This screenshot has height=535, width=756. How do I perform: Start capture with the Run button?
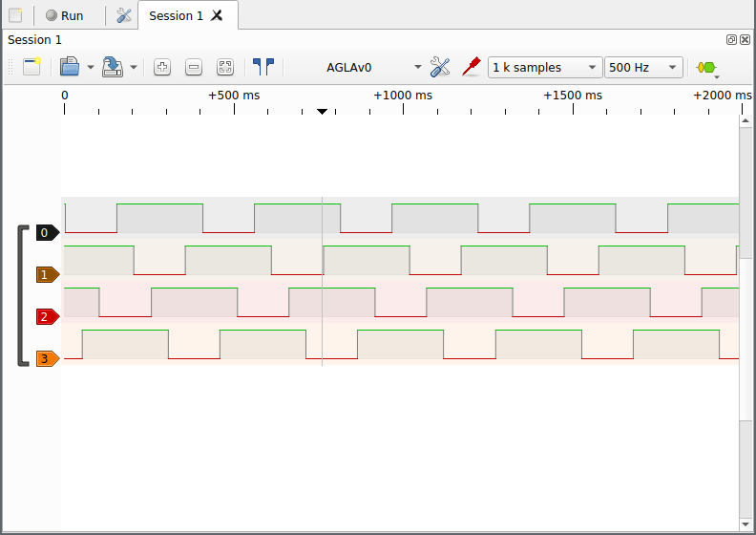(65, 15)
